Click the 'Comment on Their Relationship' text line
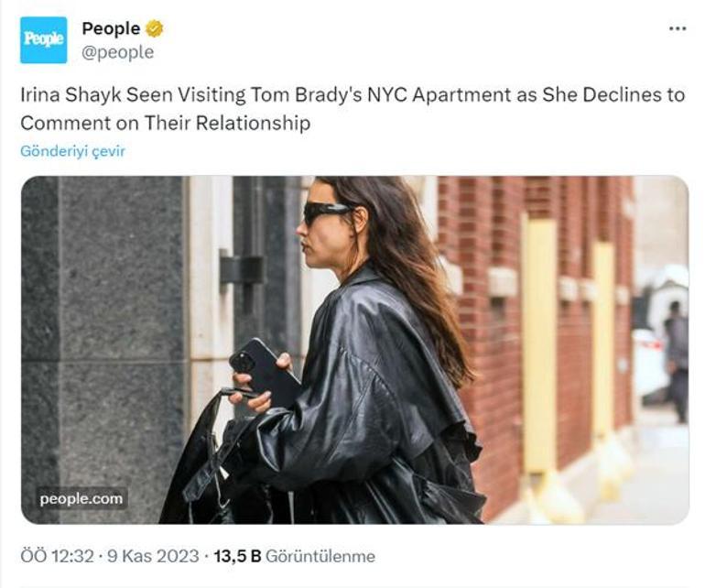The height and width of the screenshot is (588, 705). click(166, 123)
